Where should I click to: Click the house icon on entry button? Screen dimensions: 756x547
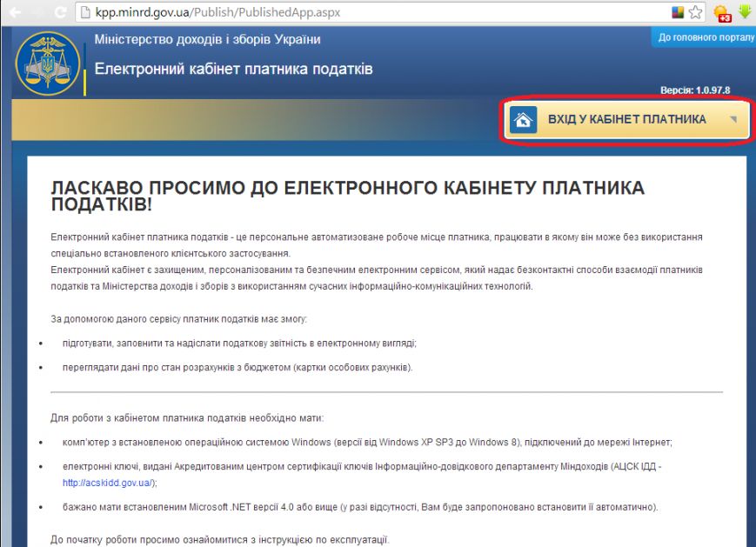tap(523, 119)
